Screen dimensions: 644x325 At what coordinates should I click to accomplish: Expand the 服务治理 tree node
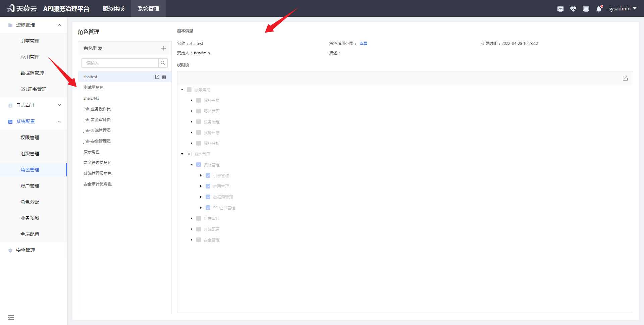pyautogui.click(x=192, y=122)
